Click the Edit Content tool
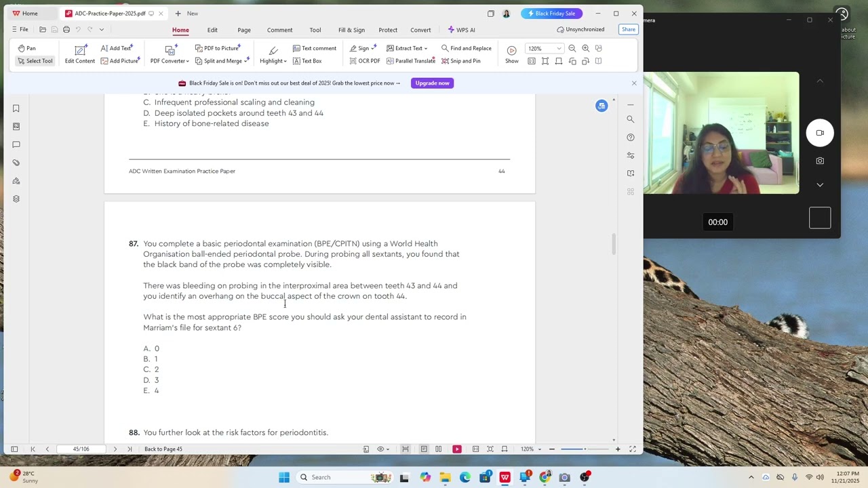 point(80,54)
